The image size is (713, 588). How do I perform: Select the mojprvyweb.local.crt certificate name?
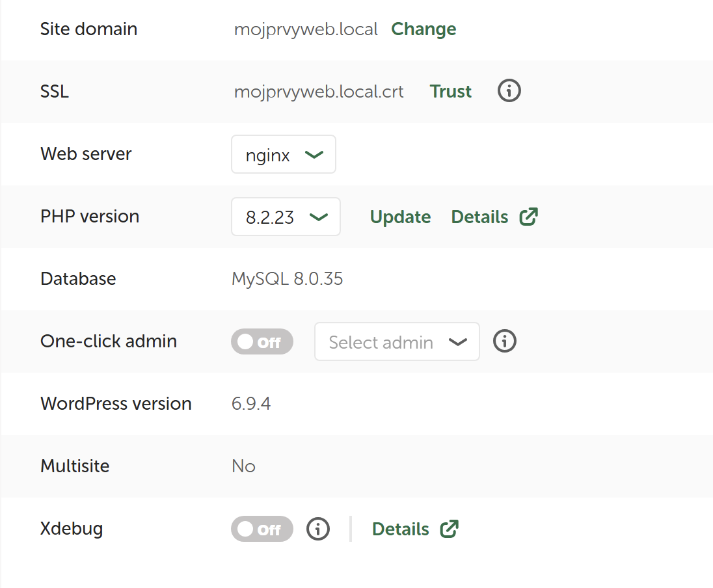click(318, 92)
